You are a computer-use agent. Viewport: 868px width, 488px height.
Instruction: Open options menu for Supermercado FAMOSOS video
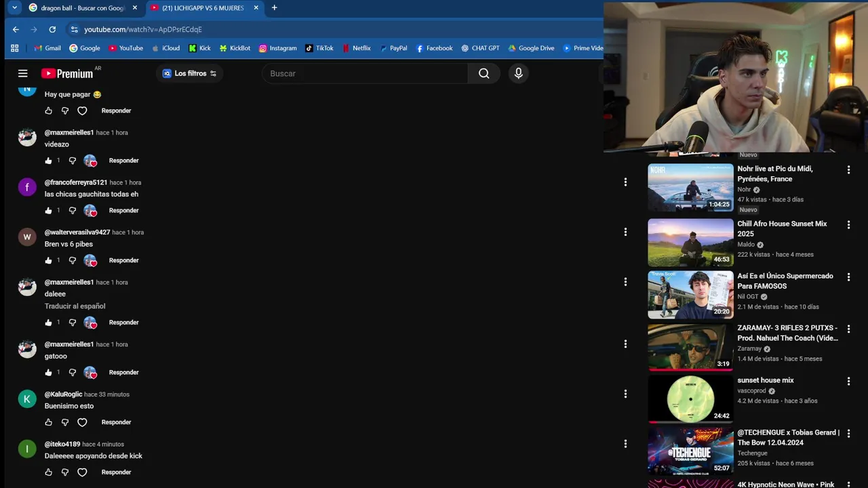click(848, 277)
